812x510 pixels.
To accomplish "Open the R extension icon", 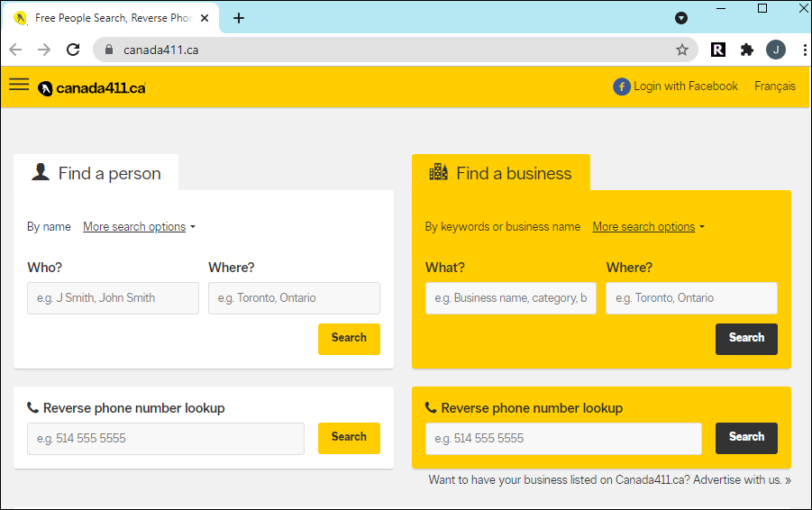I will coord(717,50).
